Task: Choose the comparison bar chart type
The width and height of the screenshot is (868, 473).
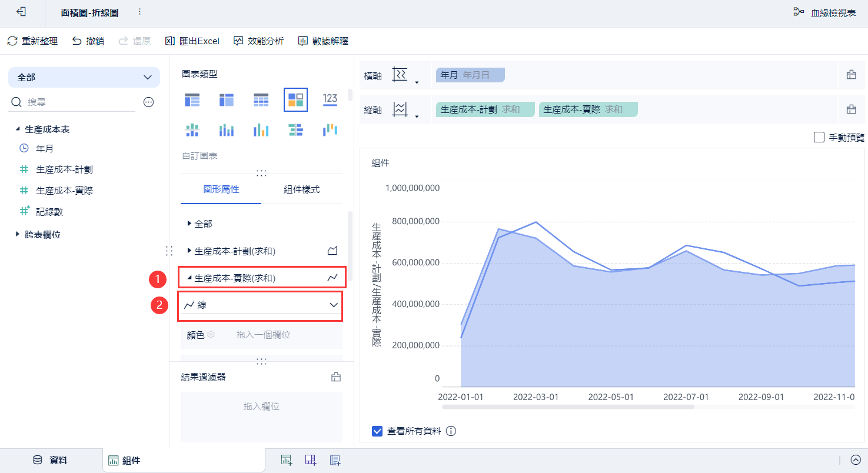Action: click(295, 130)
